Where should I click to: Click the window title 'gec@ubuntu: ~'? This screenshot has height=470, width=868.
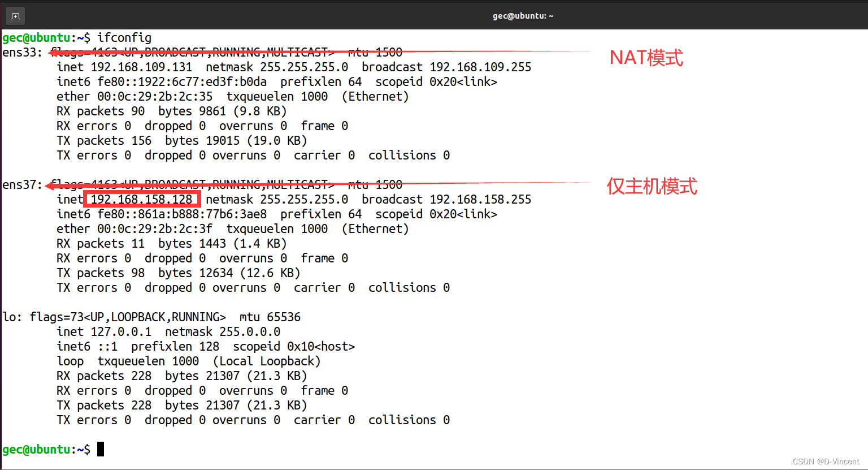523,16
